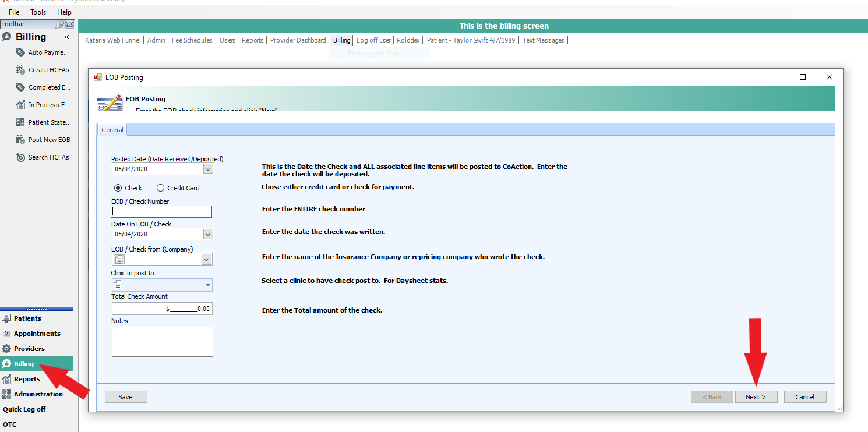Go to Providers section
The image size is (868, 432).
coord(36,349)
